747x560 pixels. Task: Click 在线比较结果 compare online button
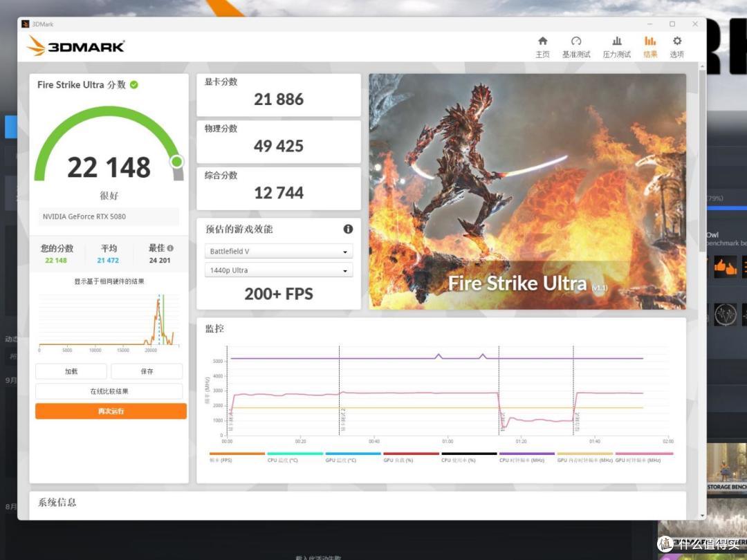coord(109,391)
